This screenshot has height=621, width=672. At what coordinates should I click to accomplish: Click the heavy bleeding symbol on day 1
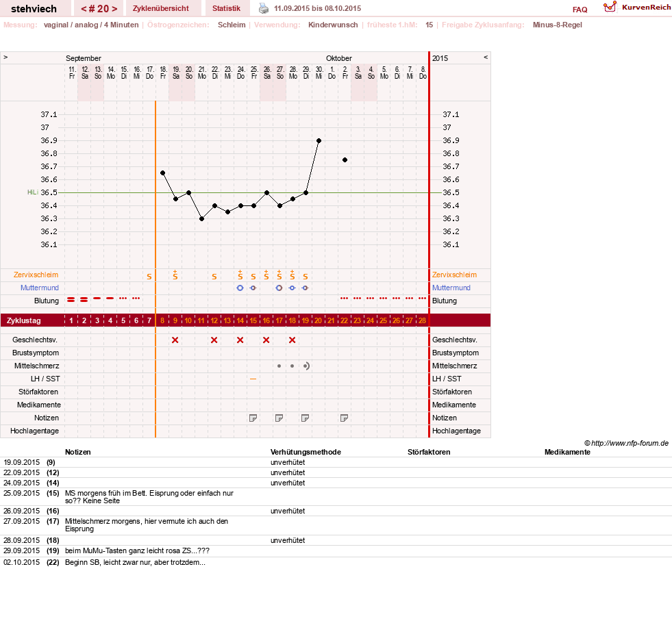click(x=71, y=300)
